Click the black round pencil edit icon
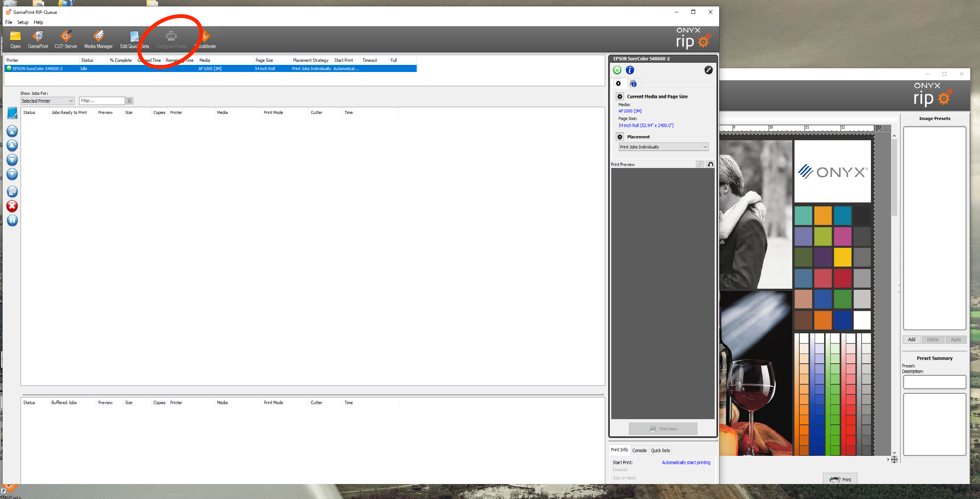Image resolution: width=980 pixels, height=499 pixels. point(708,70)
